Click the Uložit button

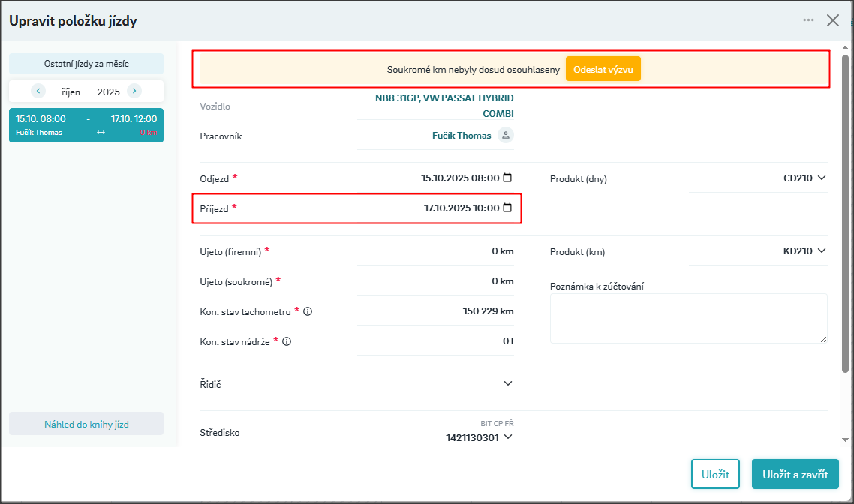click(x=715, y=474)
